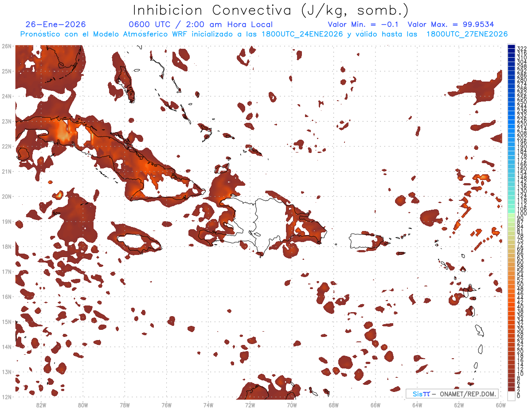Click the 22N latitude label
The image size is (532, 411).
(x=7, y=146)
